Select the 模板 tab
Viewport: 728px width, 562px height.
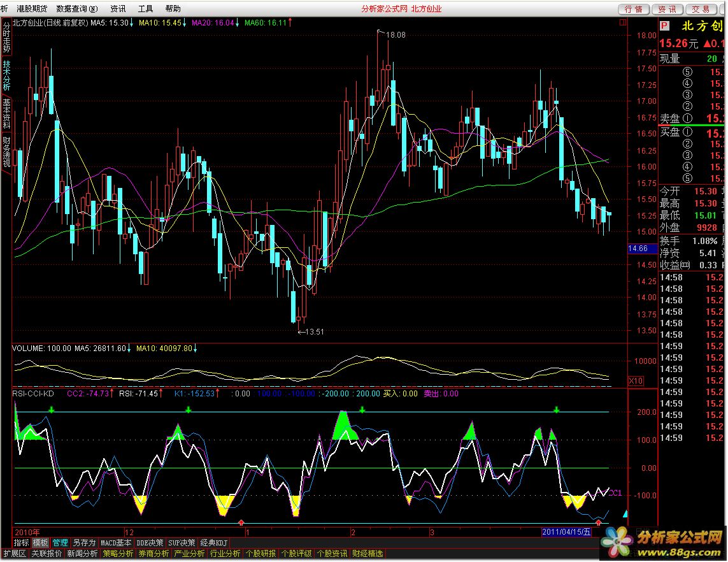coord(40,542)
